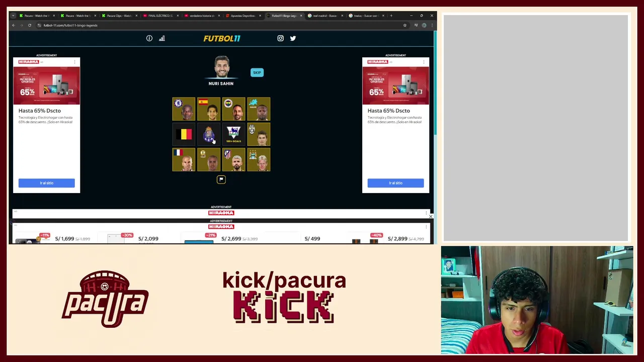Select the Europe map bingo cell

(x=259, y=109)
